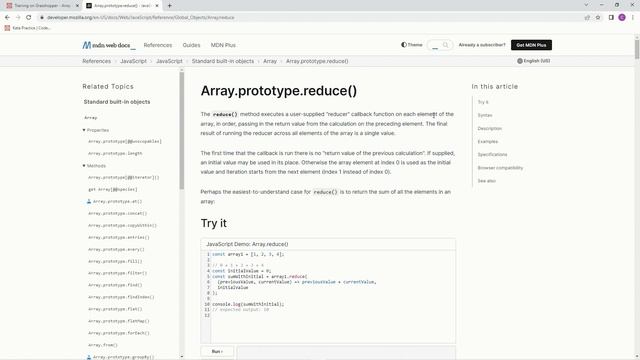Click the browser forward arrow
The width and height of the screenshot is (640, 360).
coord(18,18)
